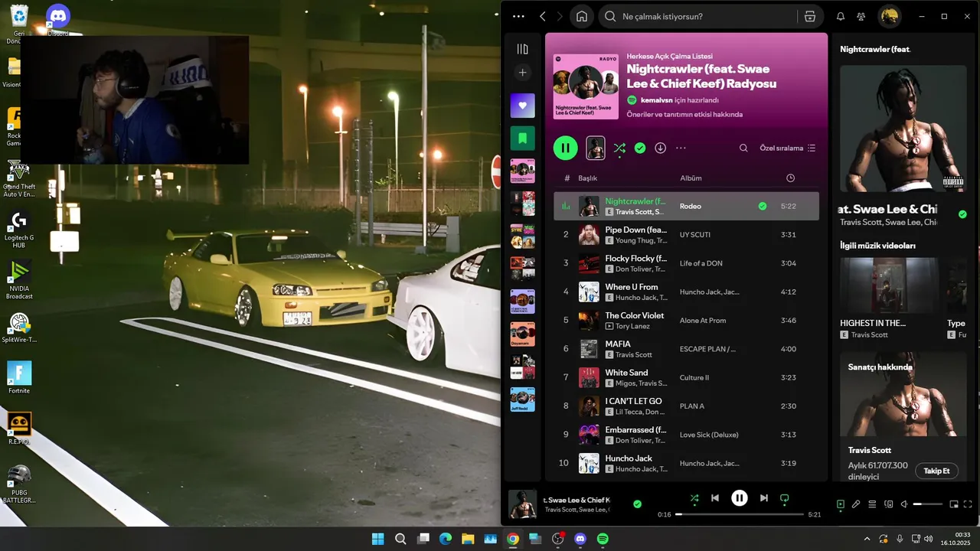The width and height of the screenshot is (980, 551).
Task: Open Liked Songs in sidebar
Action: 523,106
